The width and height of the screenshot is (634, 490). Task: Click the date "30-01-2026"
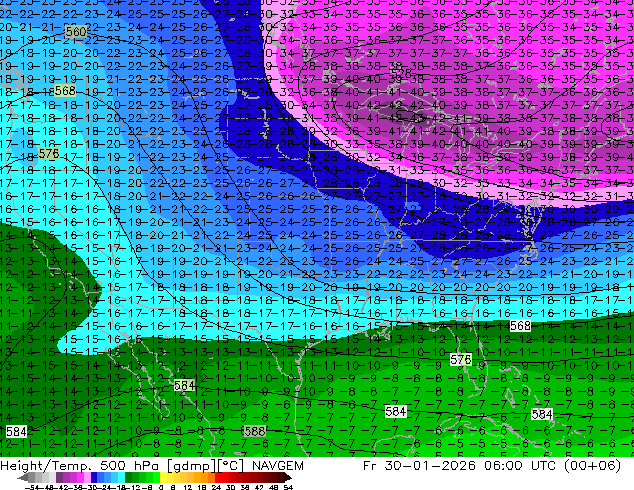[x=430, y=466]
